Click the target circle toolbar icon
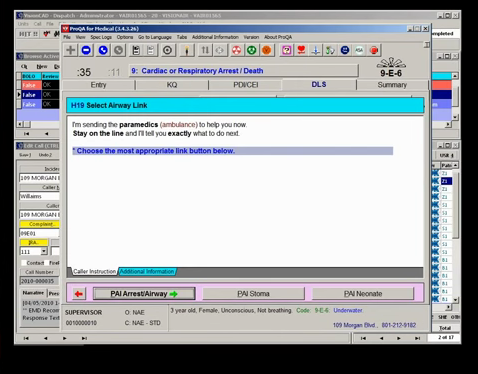 pos(167,50)
